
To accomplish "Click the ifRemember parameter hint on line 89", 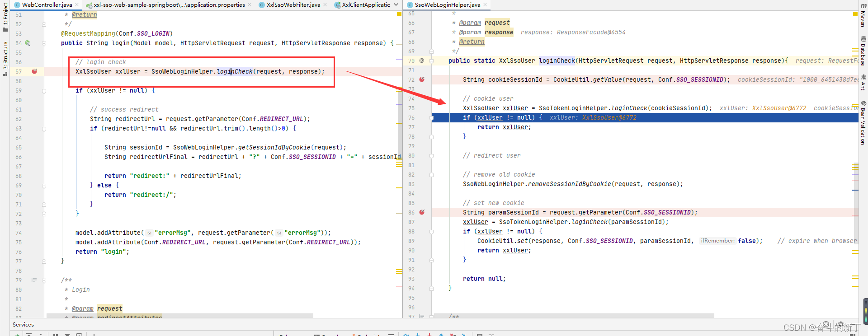I will click(717, 241).
